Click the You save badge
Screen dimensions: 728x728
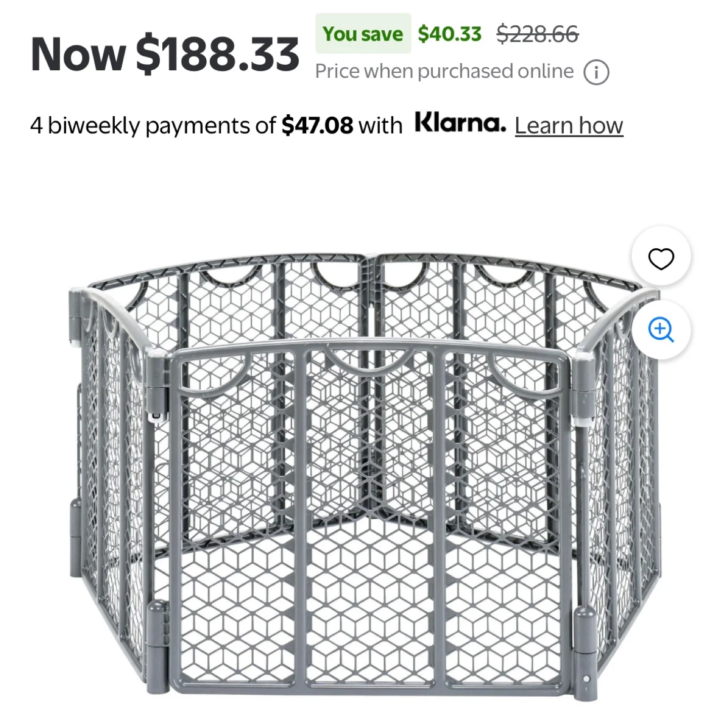point(363,34)
